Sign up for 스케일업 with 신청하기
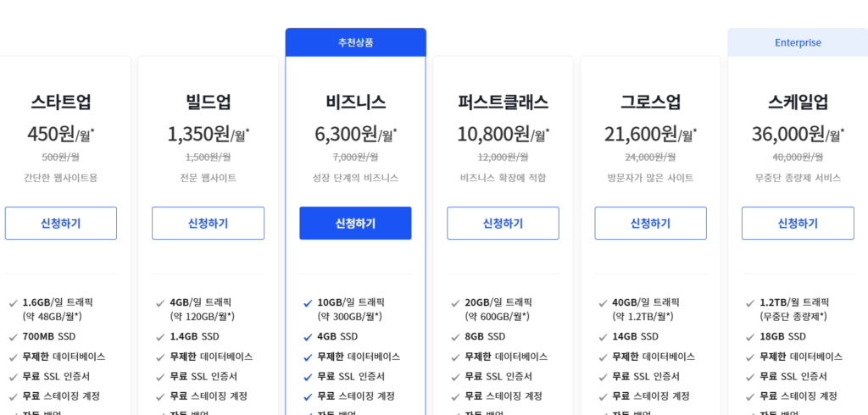 click(798, 224)
